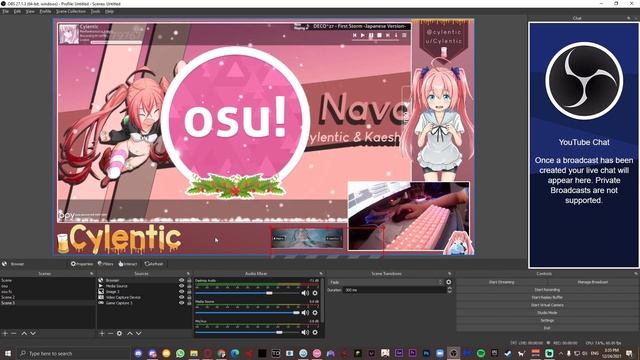Image resolution: width=640 pixels, height=360 pixels.
Task: Pop out the Scenes dock
Action: click(x=92, y=273)
